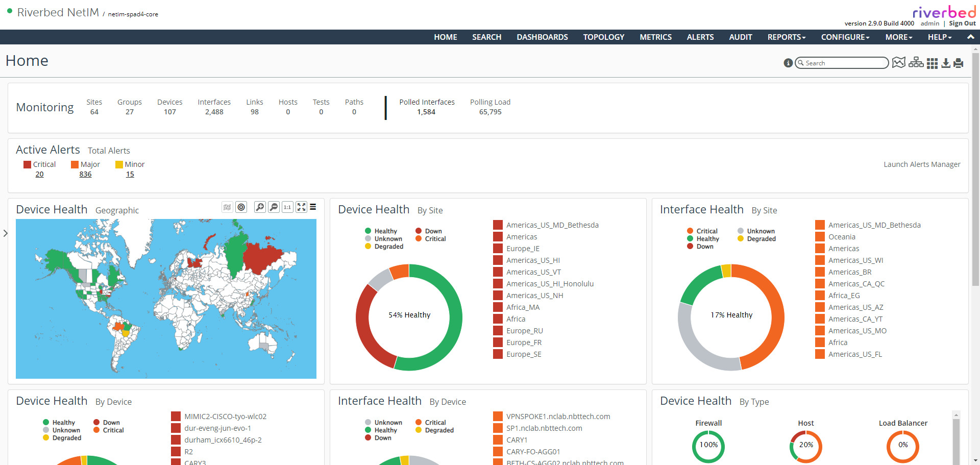Viewport: 980px width, 465px height.
Task: Zoom in on the geographic map
Action: click(260, 207)
